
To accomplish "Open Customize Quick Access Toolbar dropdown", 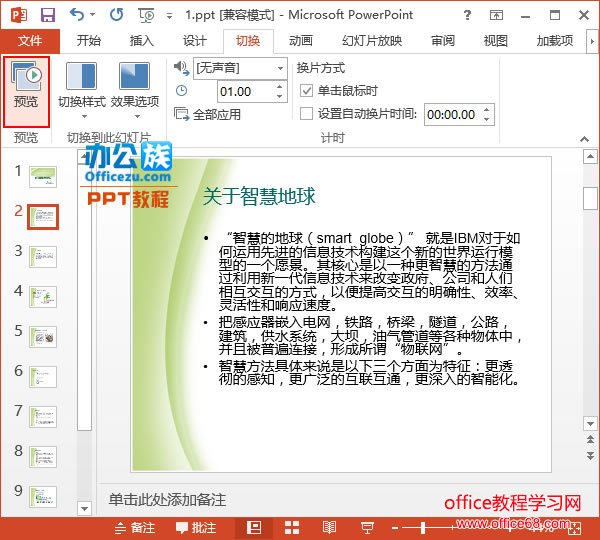I will tap(169, 16).
